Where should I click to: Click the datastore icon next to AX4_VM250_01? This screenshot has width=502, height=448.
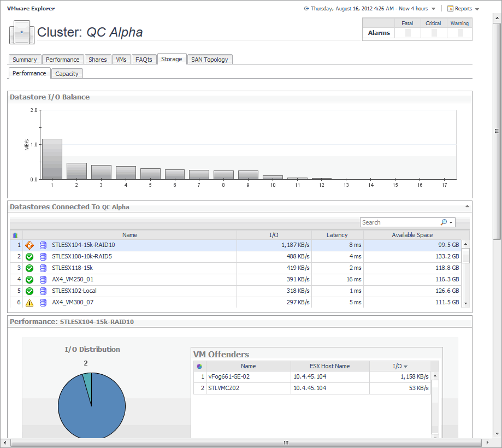(x=43, y=280)
